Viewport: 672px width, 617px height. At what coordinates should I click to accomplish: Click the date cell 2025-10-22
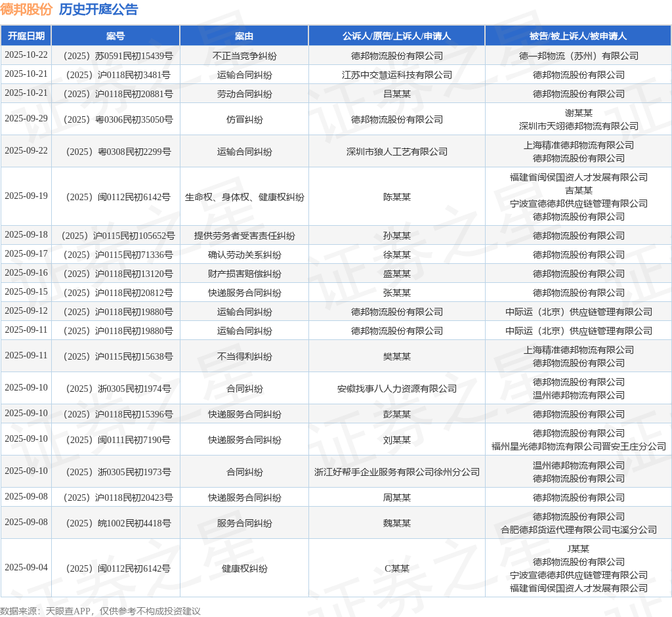tap(26, 55)
